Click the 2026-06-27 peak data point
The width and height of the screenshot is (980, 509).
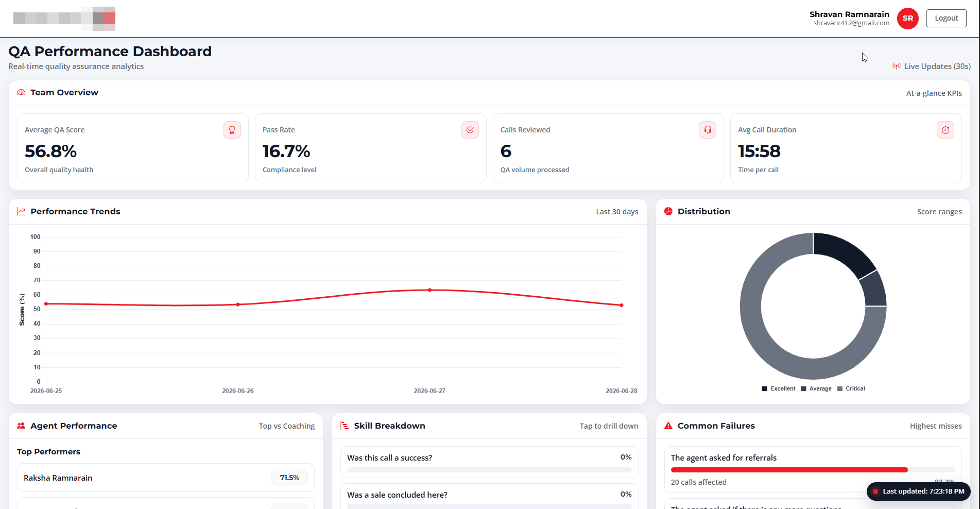[430, 290]
